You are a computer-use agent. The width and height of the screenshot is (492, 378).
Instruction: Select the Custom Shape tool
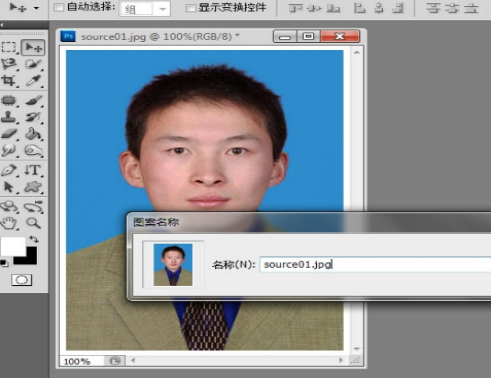point(33,187)
